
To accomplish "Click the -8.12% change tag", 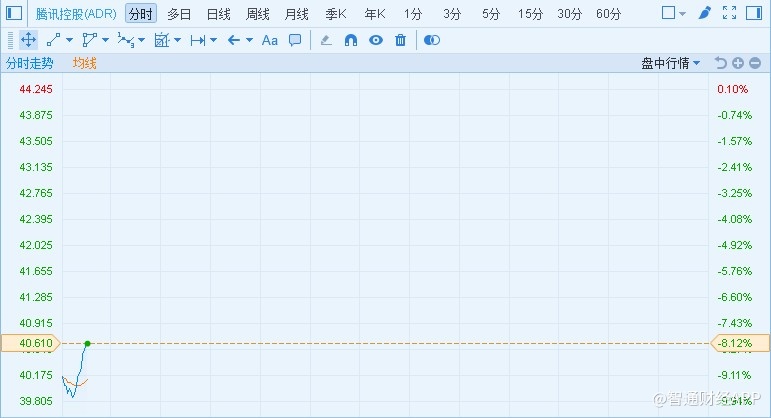I will pyautogui.click(x=740, y=343).
